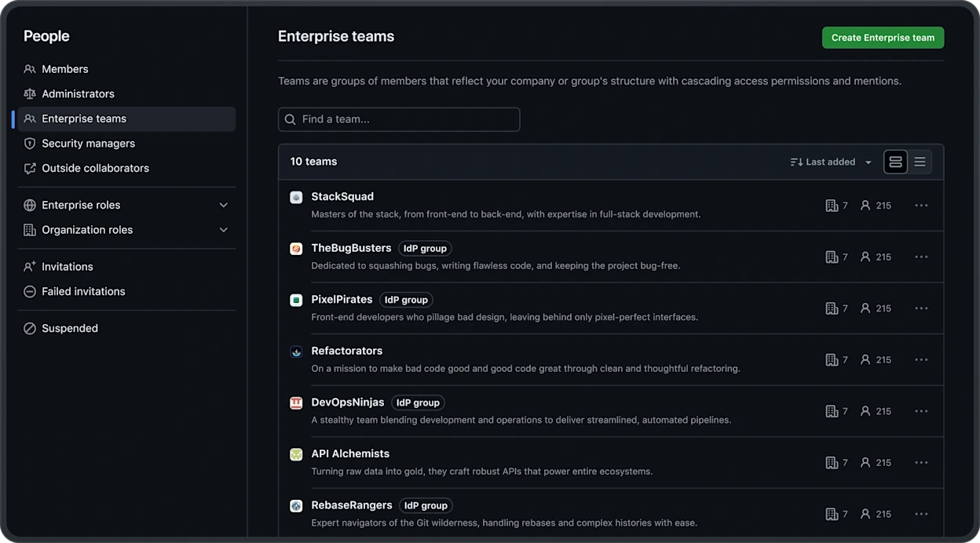The width and height of the screenshot is (980, 543).
Task: Click the Organization roles building icon
Action: [30, 230]
